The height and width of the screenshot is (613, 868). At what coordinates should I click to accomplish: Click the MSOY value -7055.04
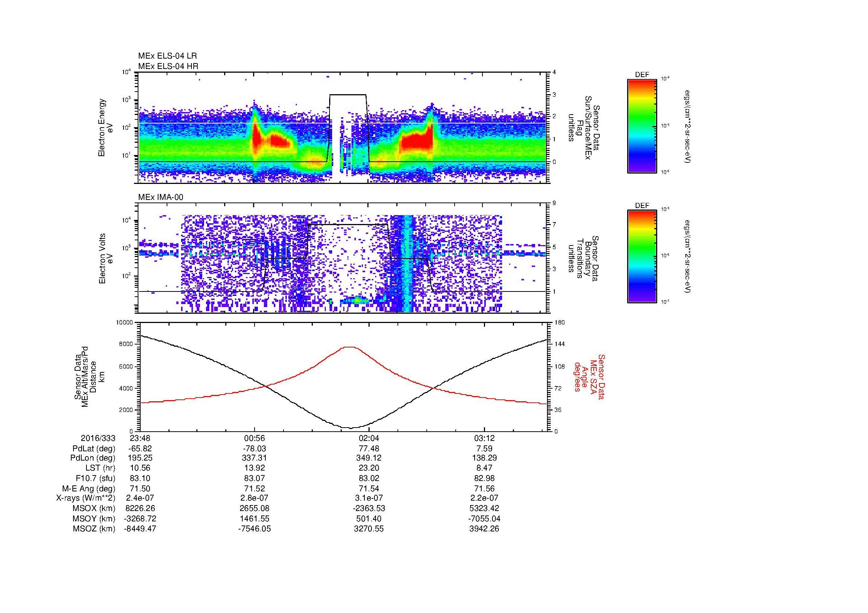484,518
